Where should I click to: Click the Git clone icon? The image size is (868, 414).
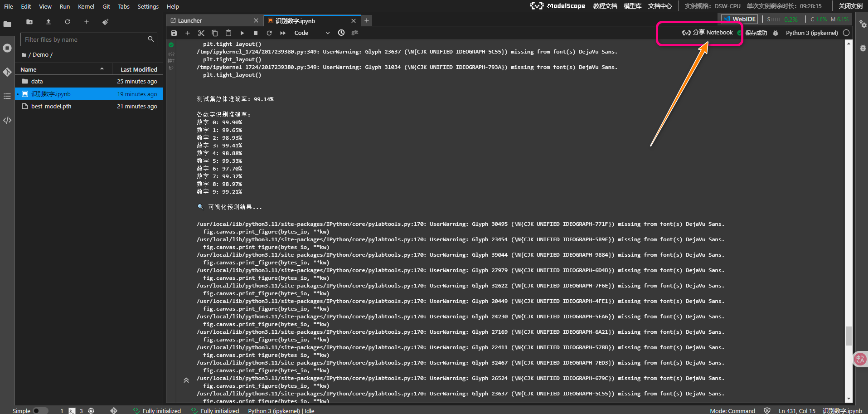(x=105, y=22)
